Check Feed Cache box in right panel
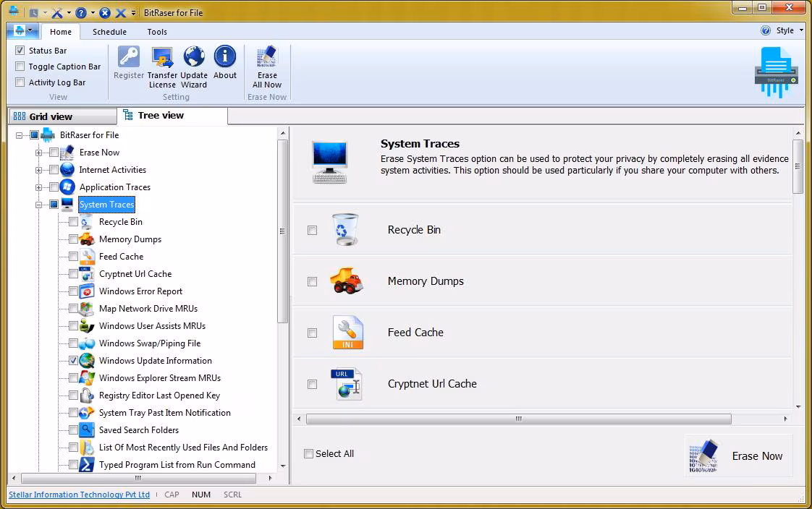 click(x=312, y=333)
